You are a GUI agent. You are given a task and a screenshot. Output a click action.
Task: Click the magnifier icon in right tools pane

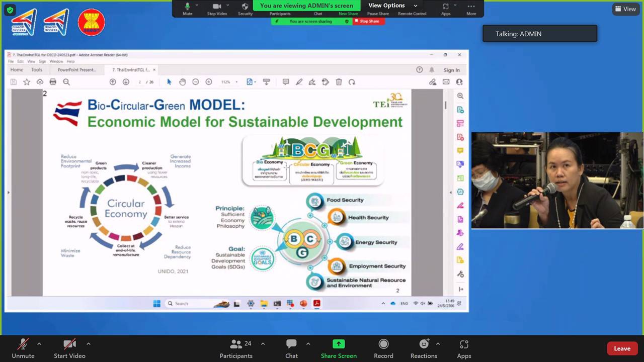pyautogui.click(x=460, y=96)
